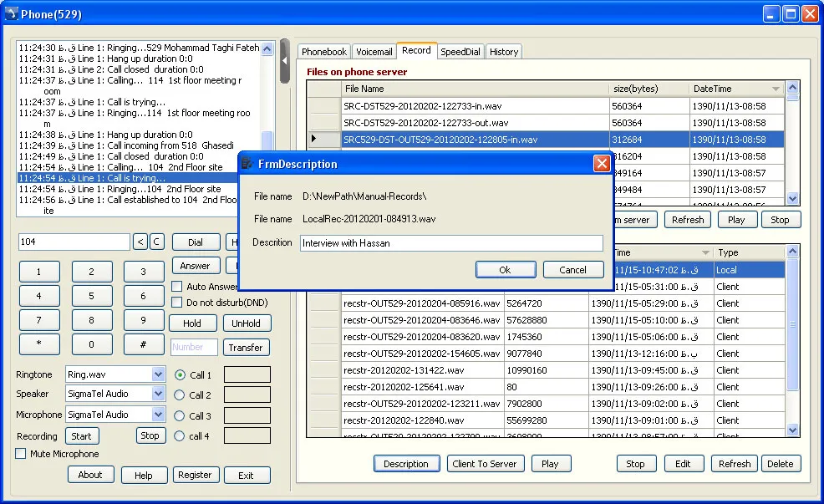This screenshot has height=504, width=824.
Task: Stop server file playback
Action: 781,220
